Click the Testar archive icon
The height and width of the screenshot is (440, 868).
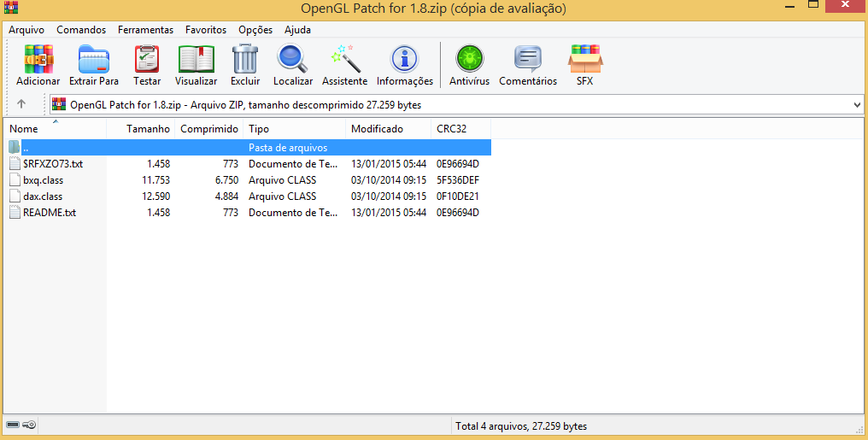point(147,59)
